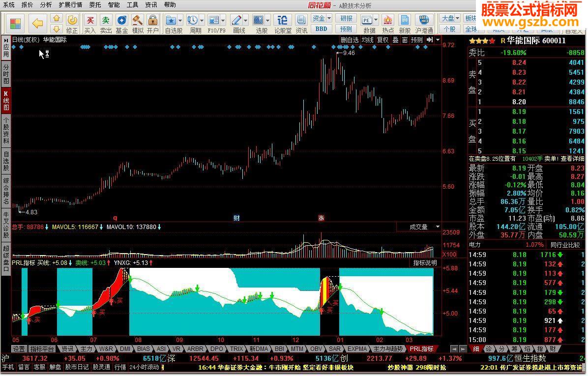Screen dimensions: 588x376
Task: Click the 股市日记 status bar item
Action: pos(77,367)
